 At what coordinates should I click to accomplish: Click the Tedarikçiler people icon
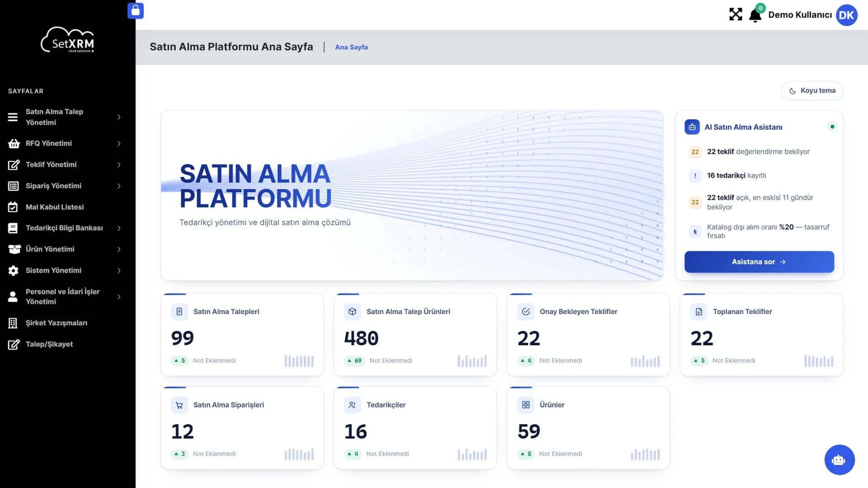352,405
